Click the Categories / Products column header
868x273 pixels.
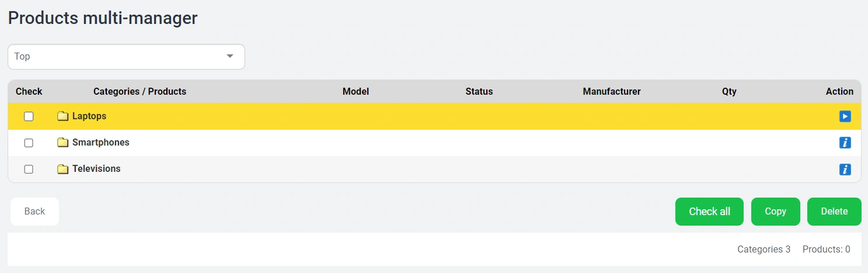click(x=140, y=91)
